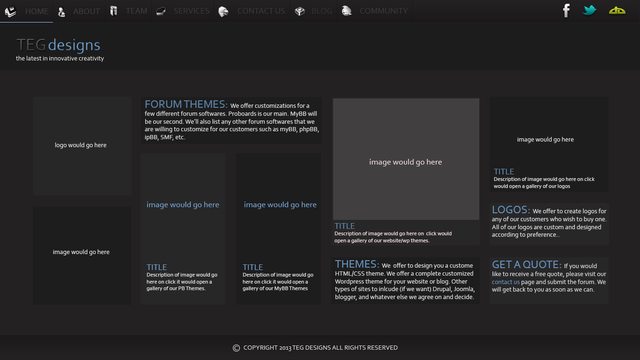Open the DeviantArt icon
The width and height of the screenshot is (640, 360).
click(x=617, y=11)
